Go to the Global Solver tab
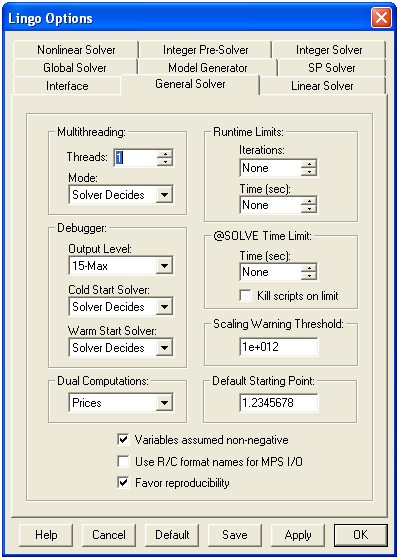The image size is (400, 559). point(75,68)
